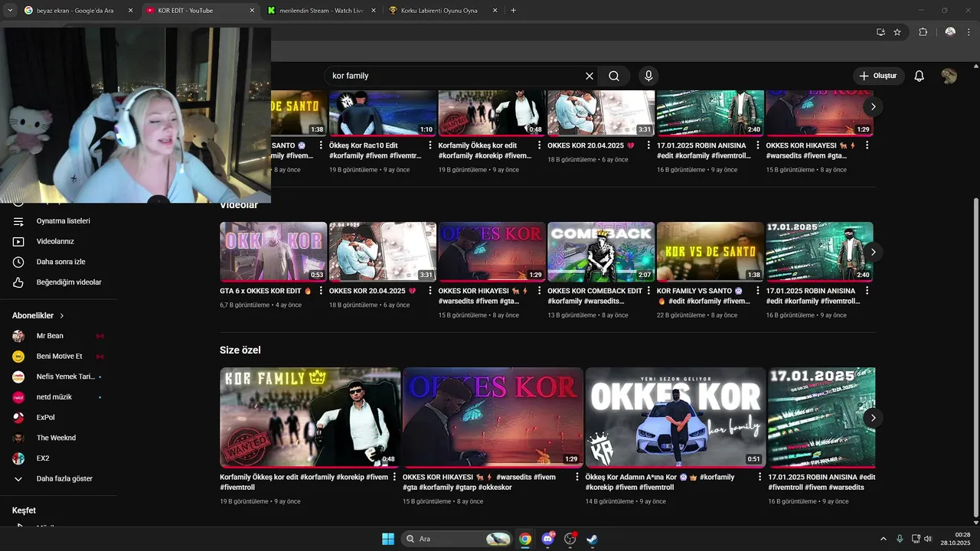980x551 pixels.
Task: Open more options for 17.01.2025 ROBIN ANISINA top row
Action: [757, 145]
